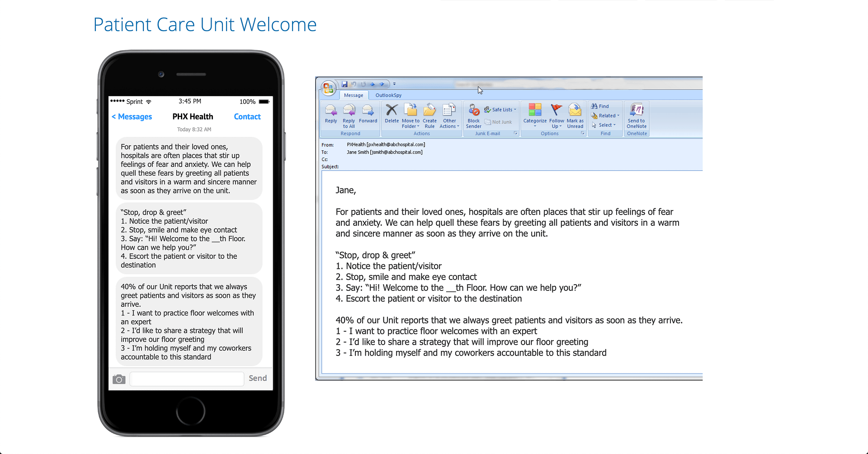Open the Other Actions dropdown
Screen dimensions: 868x454
[449, 115]
